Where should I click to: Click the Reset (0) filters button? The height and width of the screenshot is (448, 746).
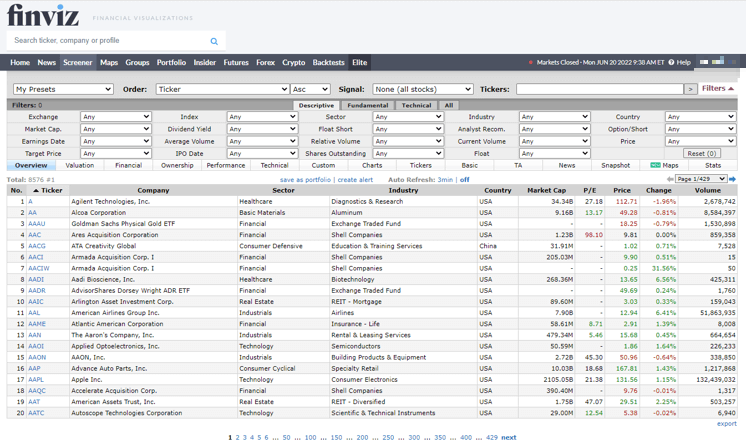[702, 154]
